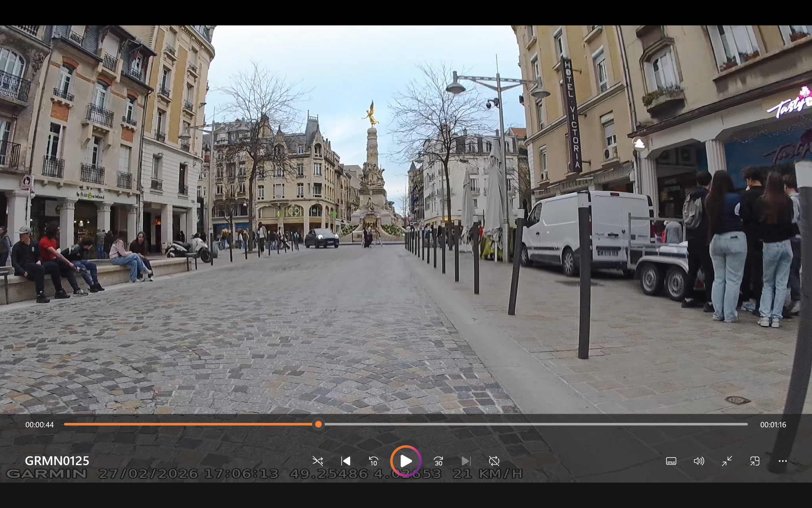812x508 pixels.
Task: Go to the previous track
Action: coord(345,461)
